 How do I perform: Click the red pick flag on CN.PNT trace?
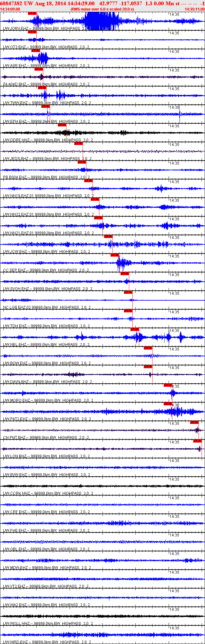[194, 422]
